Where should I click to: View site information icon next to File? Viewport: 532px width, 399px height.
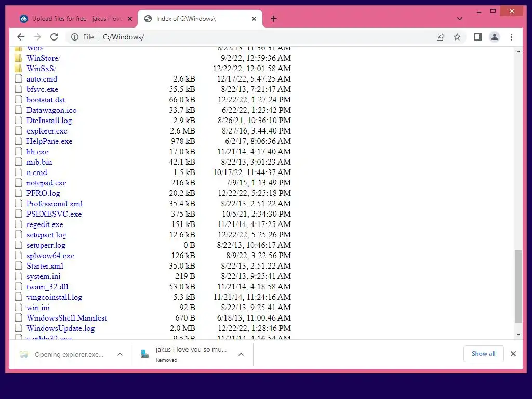75,37
